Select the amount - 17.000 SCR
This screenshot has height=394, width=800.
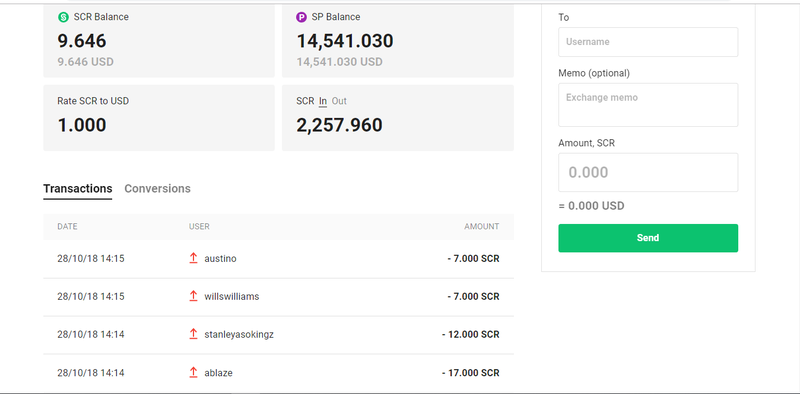(x=471, y=373)
